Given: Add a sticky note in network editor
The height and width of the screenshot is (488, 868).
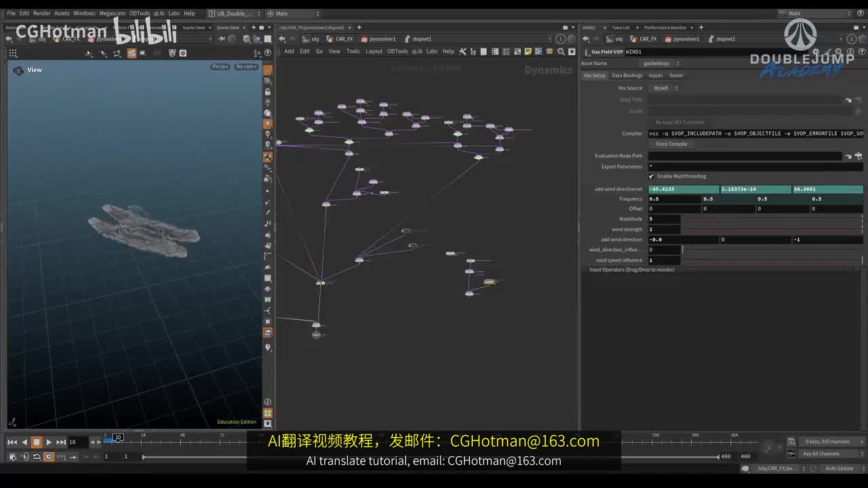Looking at the screenshot, I should [x=528, y=52].
